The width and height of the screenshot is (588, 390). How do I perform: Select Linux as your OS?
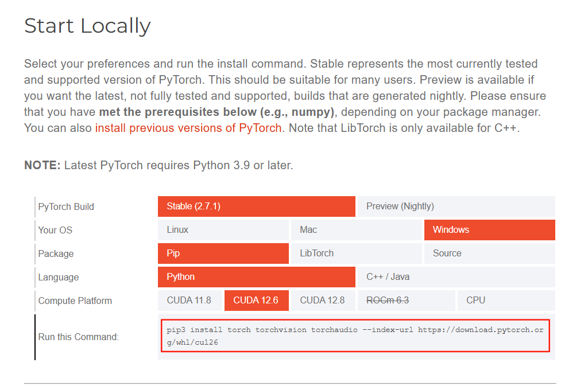click(x=223, y=229)
